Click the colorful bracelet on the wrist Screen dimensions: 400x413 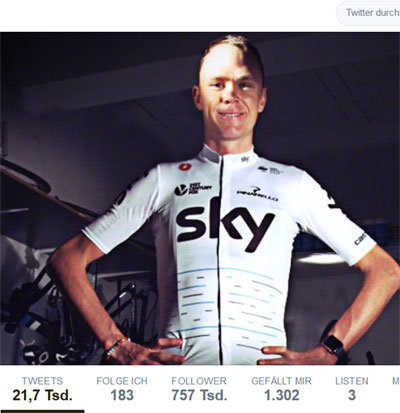117,345
